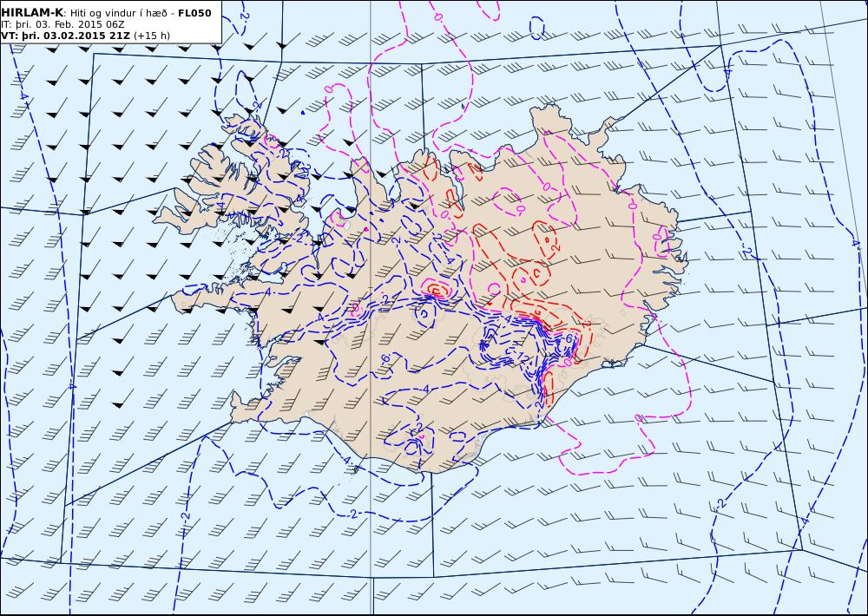Select the 'IT: þri. 03. Feb. 2015 06Z' line
868x616 pixels.
62,24
